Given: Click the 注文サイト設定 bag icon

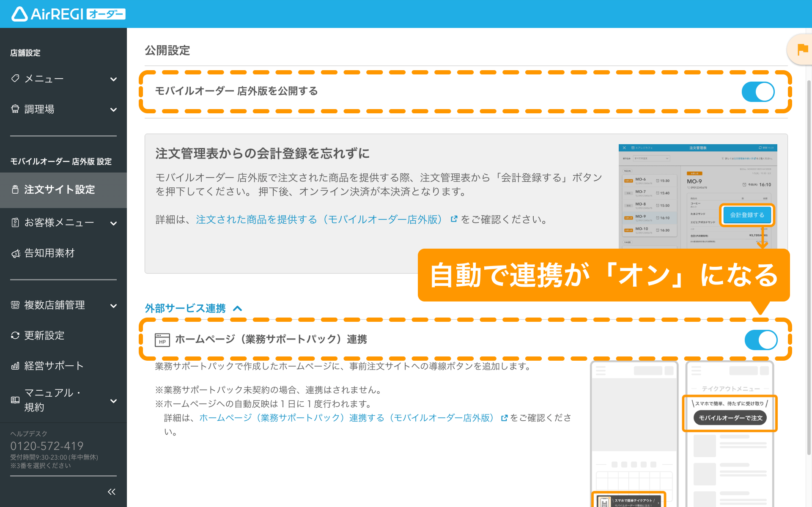Looking at the screenshot, I should pos(15,189).
